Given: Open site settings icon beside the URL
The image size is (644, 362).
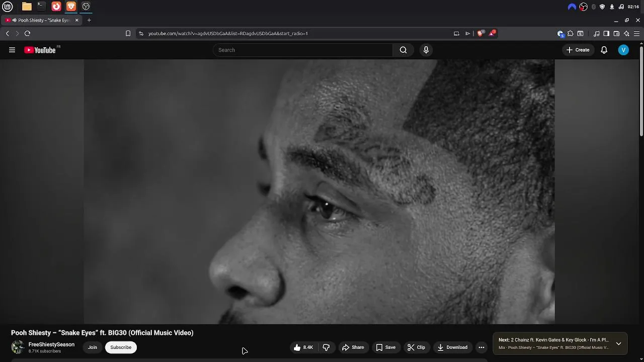Looking at the screenshot, I should pyautogui.click(x=141, y=33).
